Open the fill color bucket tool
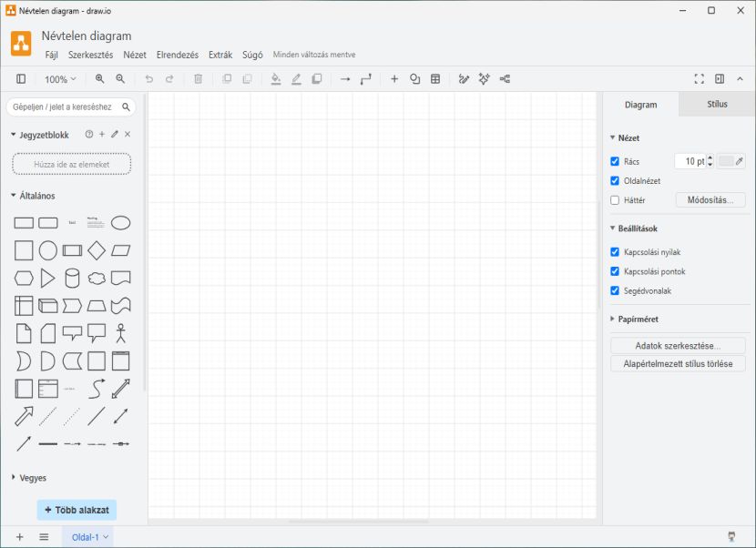 click(x=276, y=78)
